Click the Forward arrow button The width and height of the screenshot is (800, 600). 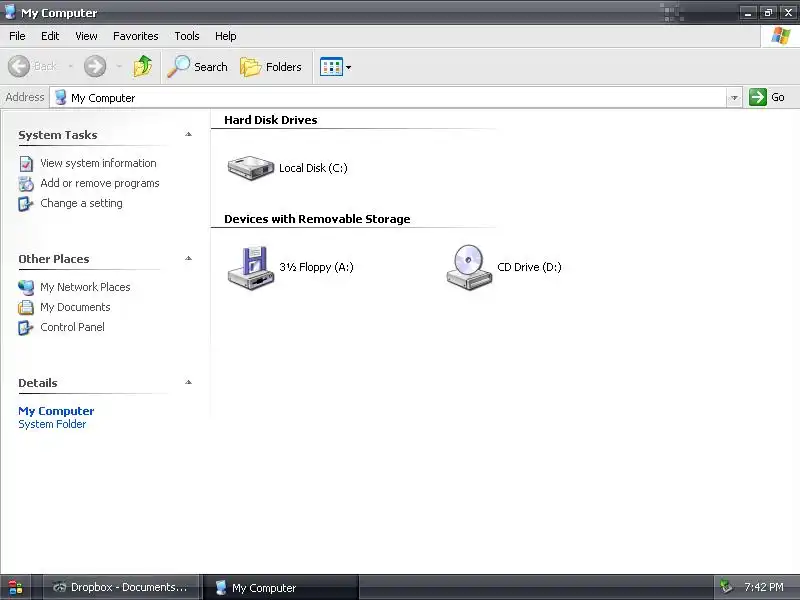[x=95, y=66]
